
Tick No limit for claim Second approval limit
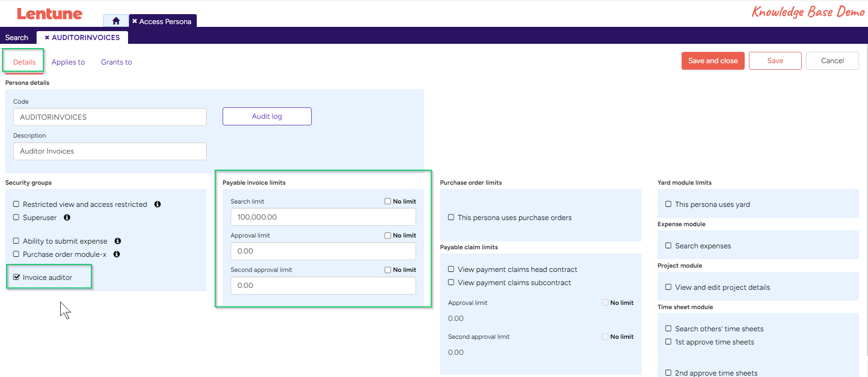point(605,336)
